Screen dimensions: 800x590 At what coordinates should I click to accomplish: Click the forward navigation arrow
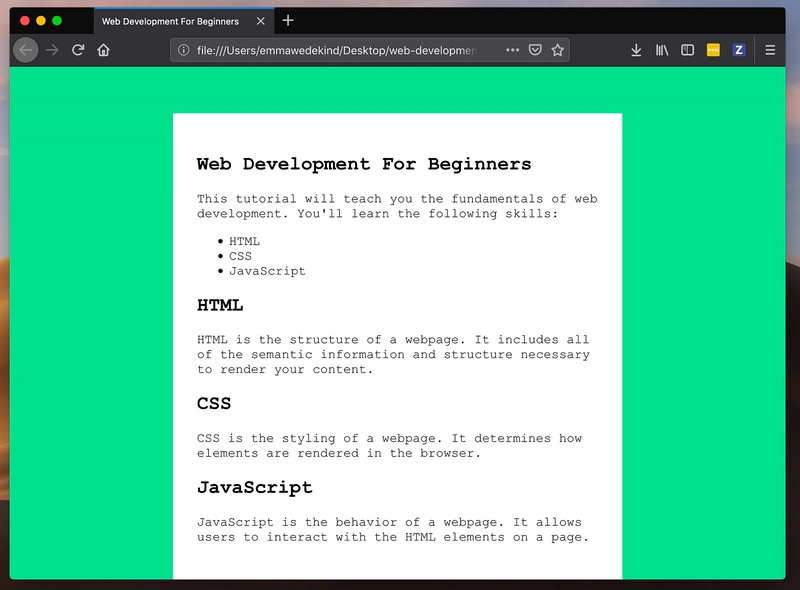[x=52, y=50]
